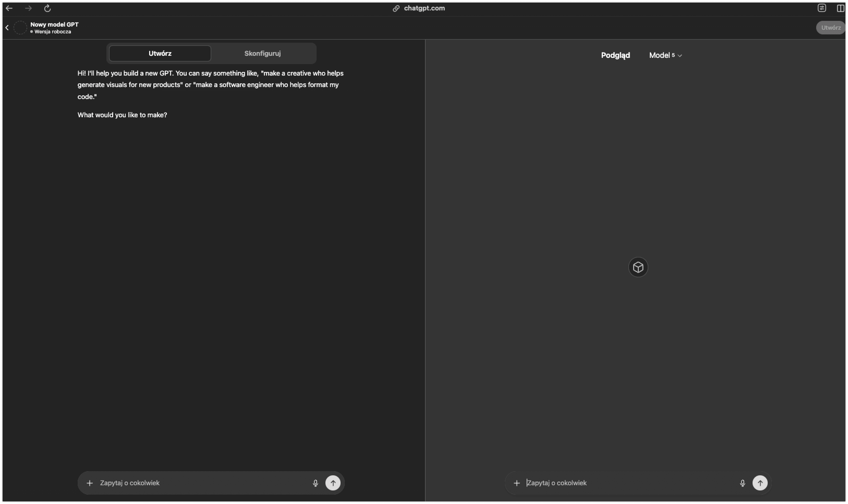Click the browser forward arrow
The image size is (848, 504).
coord(28,8)
